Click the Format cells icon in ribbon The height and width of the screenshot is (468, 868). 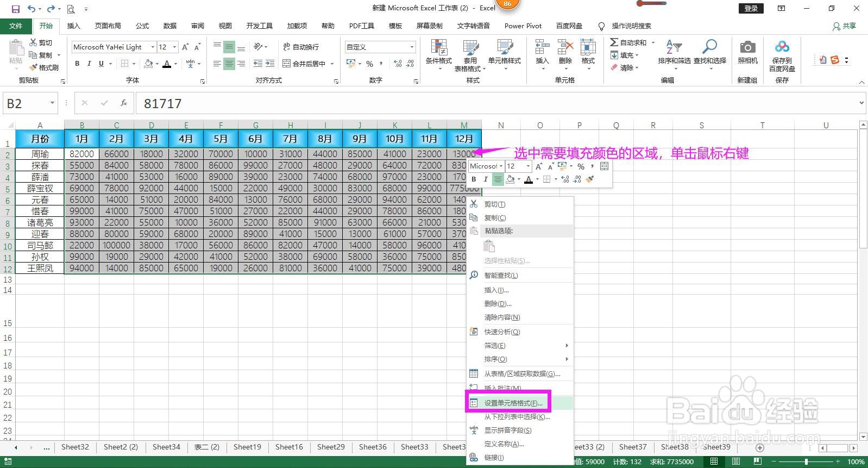pyautogui.click(x=588, y=47)
